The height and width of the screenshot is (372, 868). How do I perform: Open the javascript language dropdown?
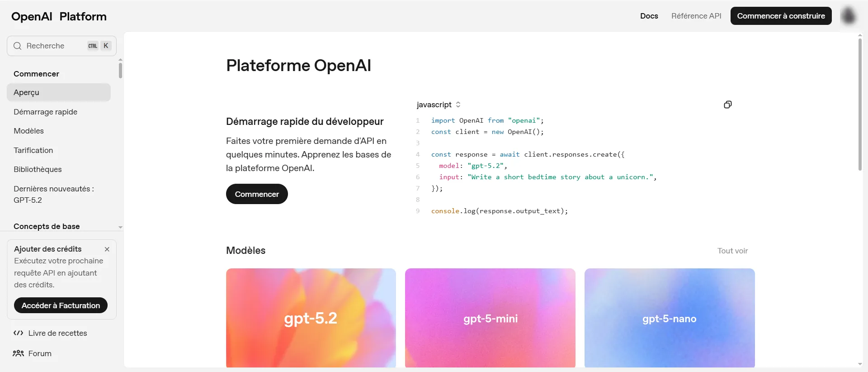click(x=438, y=105)
